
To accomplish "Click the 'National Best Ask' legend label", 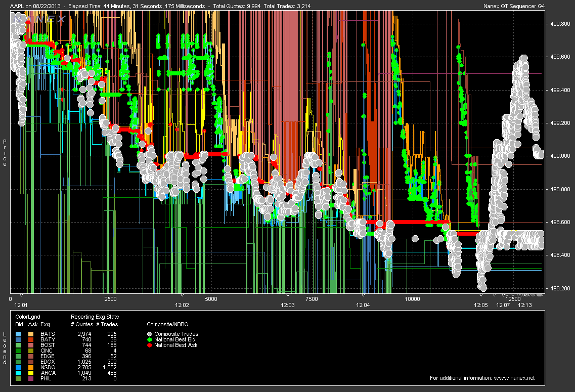I will point(176,345).
